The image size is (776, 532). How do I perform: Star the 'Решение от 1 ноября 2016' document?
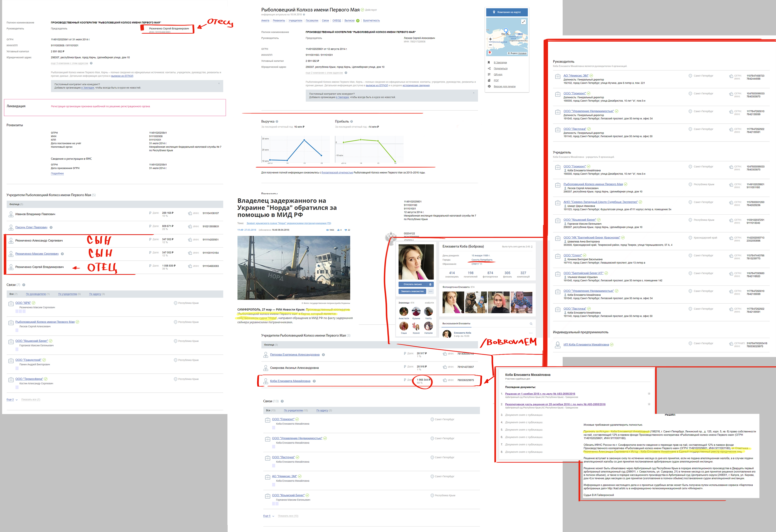(x=649, y=394)
